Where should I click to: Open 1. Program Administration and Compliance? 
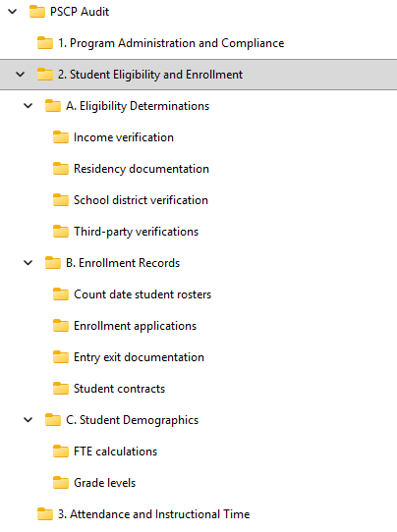tap(171, 43)
